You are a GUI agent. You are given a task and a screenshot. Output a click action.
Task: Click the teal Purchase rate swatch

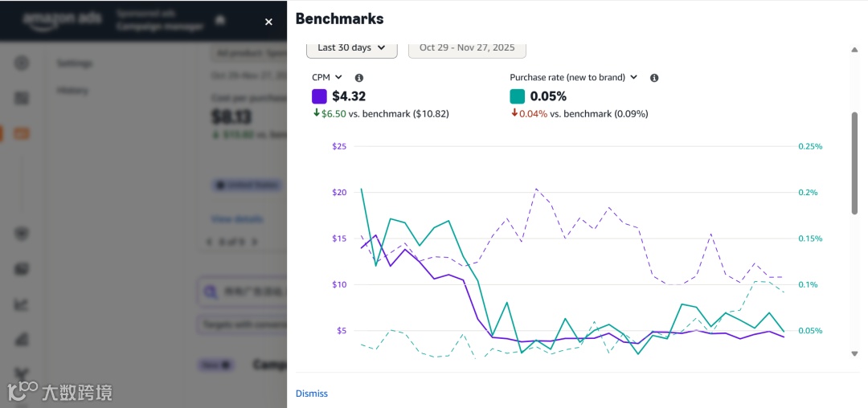click(517, 96)
